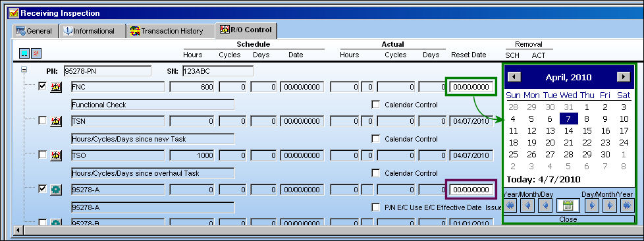The width and height of the screenshot is (644, 241).
Task: Enable Calendar Control for the since new Task
Action: [375, 139]
